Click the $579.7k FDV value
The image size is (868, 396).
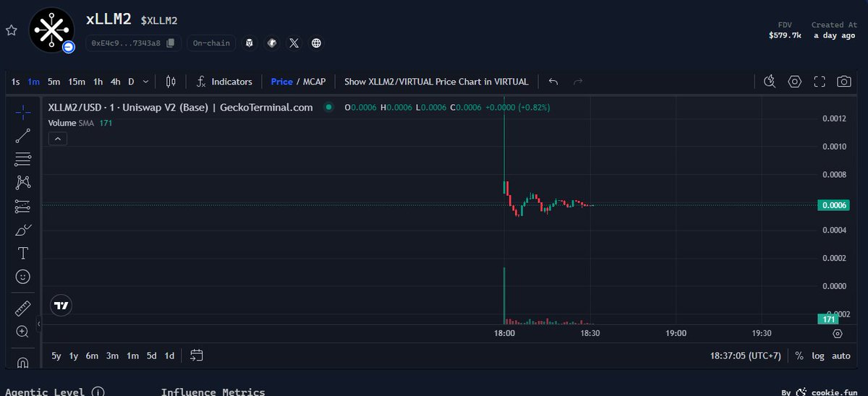785,35
